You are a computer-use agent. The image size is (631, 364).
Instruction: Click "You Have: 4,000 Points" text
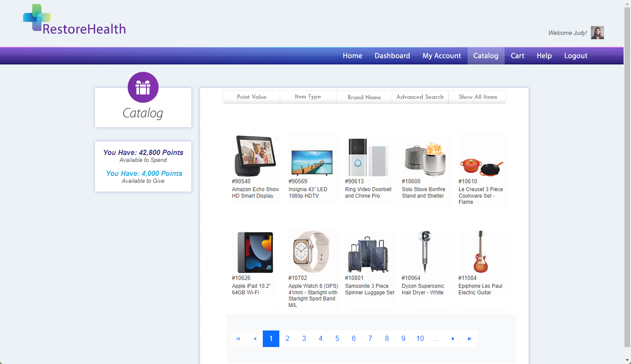(144, 173)
